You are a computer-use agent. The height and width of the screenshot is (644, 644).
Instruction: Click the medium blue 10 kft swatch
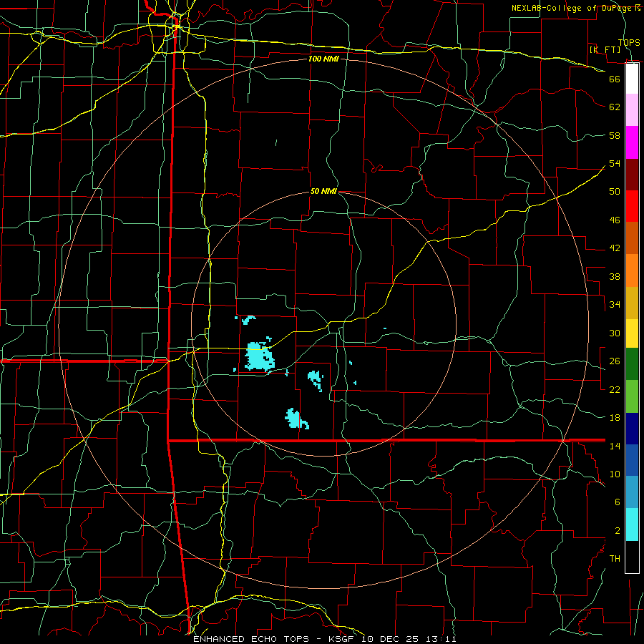632,461
